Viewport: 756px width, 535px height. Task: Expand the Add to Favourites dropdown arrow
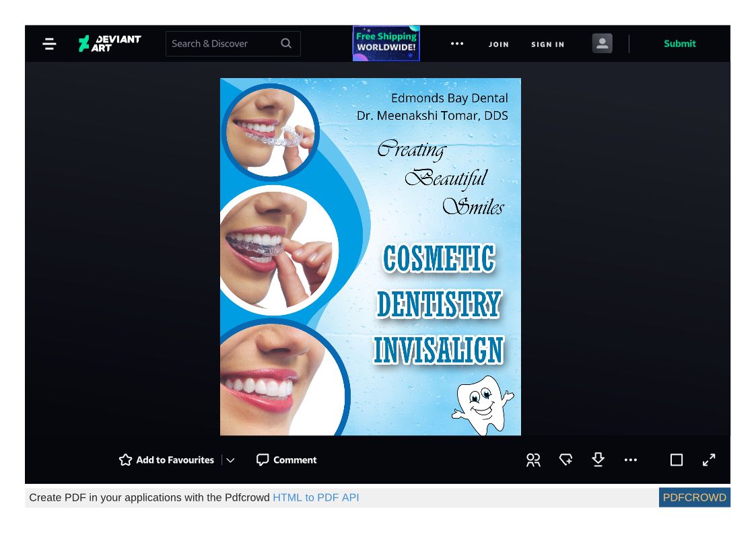pyautogui.click(x=230, y=460)
